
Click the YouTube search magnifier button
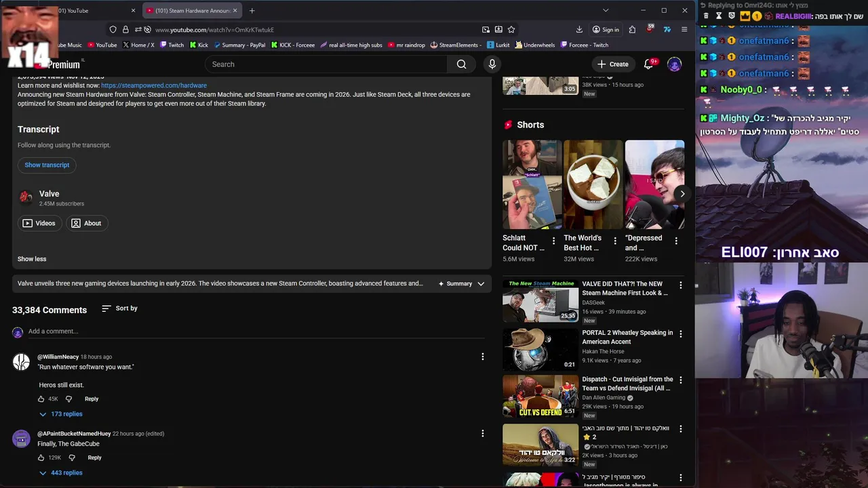[x=461, y=64]
